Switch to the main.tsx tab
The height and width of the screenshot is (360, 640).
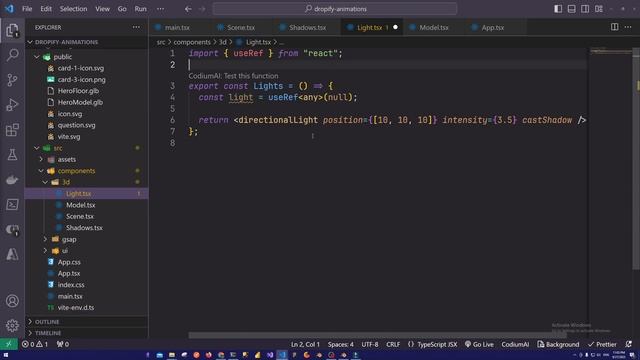click(177, 27)
